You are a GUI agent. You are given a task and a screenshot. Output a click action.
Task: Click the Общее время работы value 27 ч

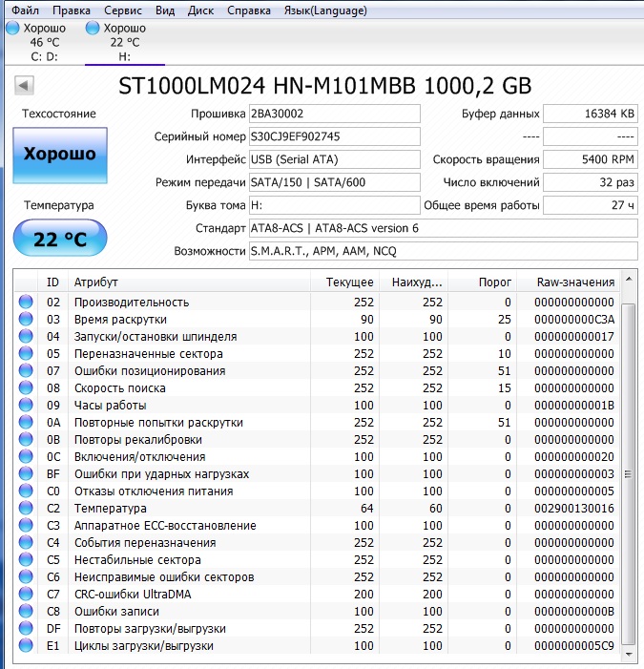pos(591,205)
